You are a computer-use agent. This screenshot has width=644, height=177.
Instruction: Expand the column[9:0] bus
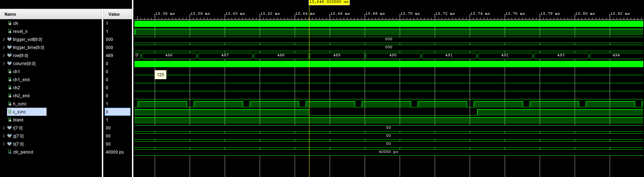4,63
